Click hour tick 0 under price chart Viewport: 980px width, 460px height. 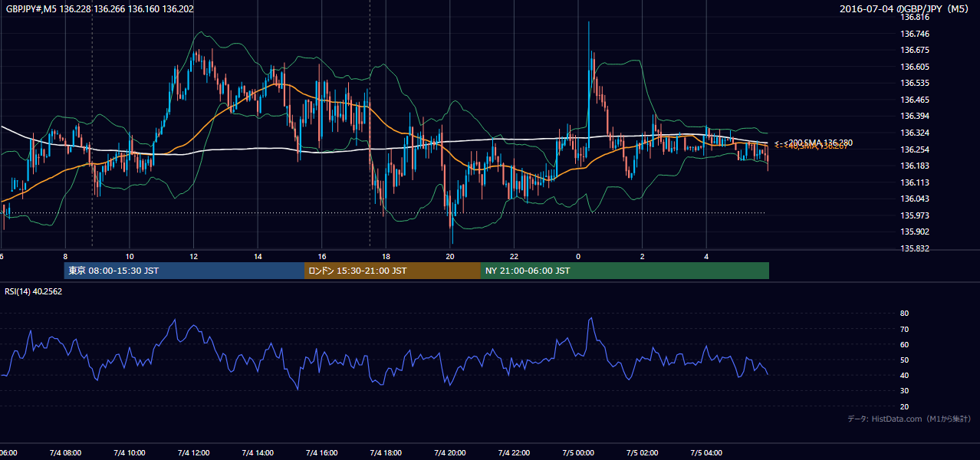[x=578, y=256]
